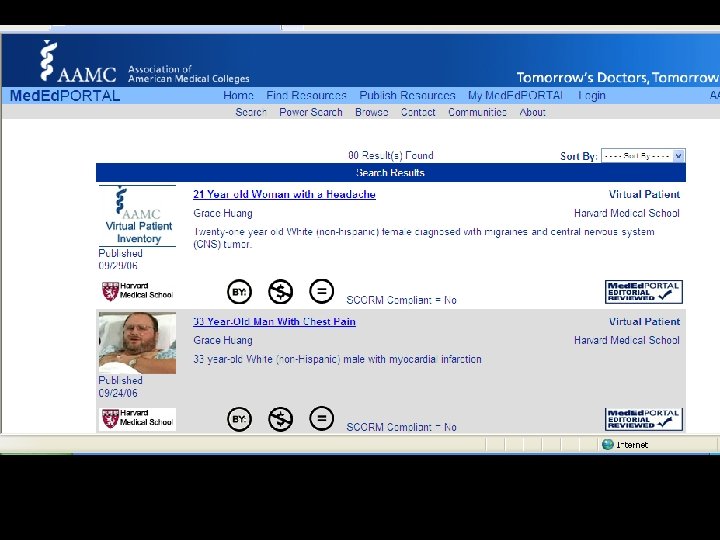The width and height of the screenshot is (720, 540).
Task: Open the Find Resources menu
Action: click(x=306, y=96)
